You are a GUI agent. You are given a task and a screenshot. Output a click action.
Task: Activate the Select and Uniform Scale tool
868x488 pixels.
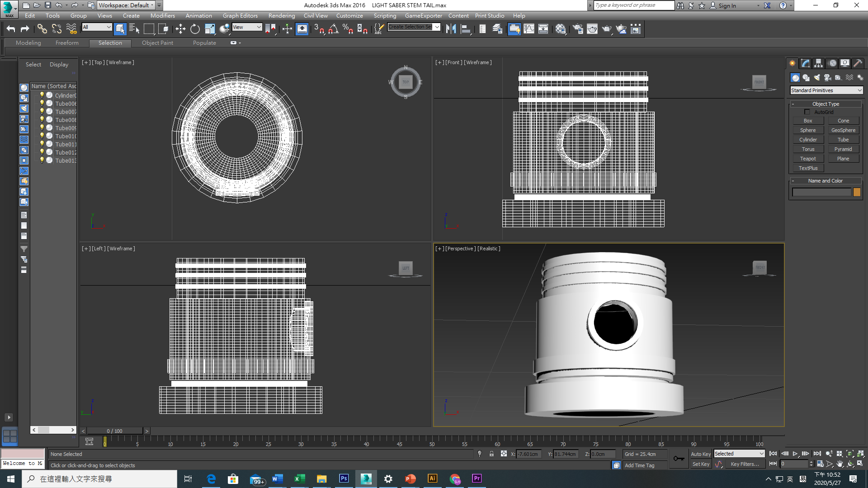[210, 29]
